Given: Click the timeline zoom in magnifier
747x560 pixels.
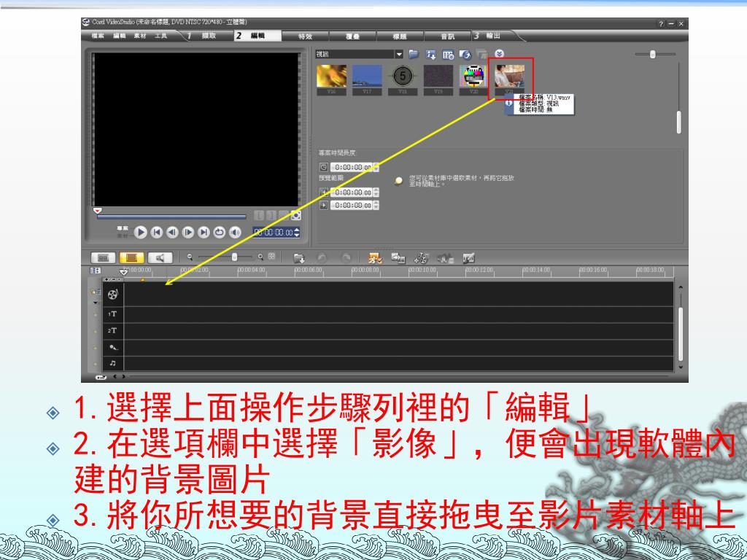Looking at the screenshot, I should (260, 257).
